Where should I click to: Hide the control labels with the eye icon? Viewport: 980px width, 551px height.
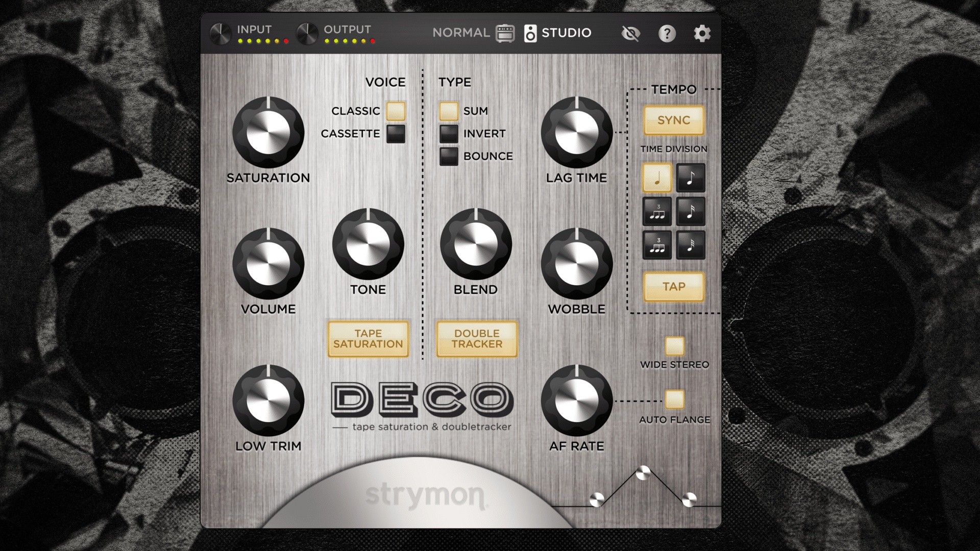630,34
